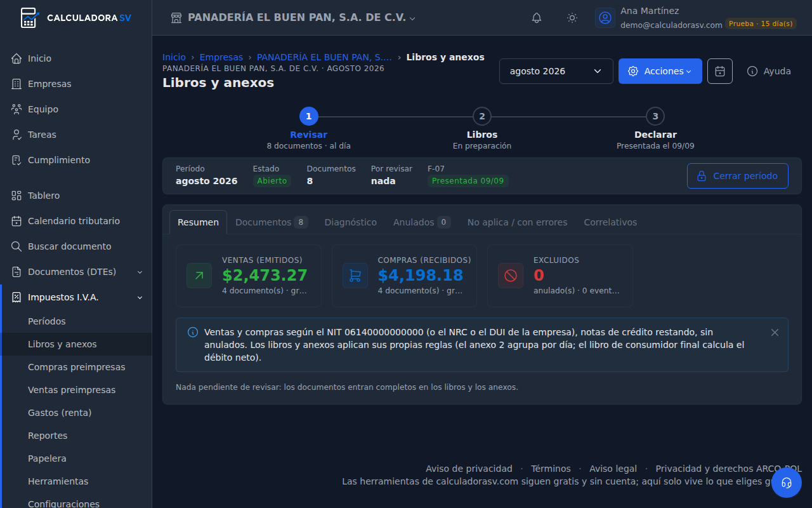
Task: Collapse Impuestos I.V.A. chevron
Action: point(140,297)
